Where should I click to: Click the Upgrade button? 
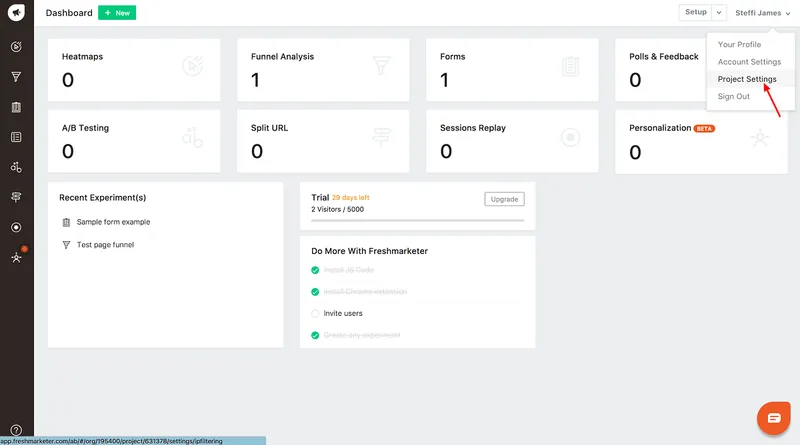pyautogui.click(x=504, y=199)
